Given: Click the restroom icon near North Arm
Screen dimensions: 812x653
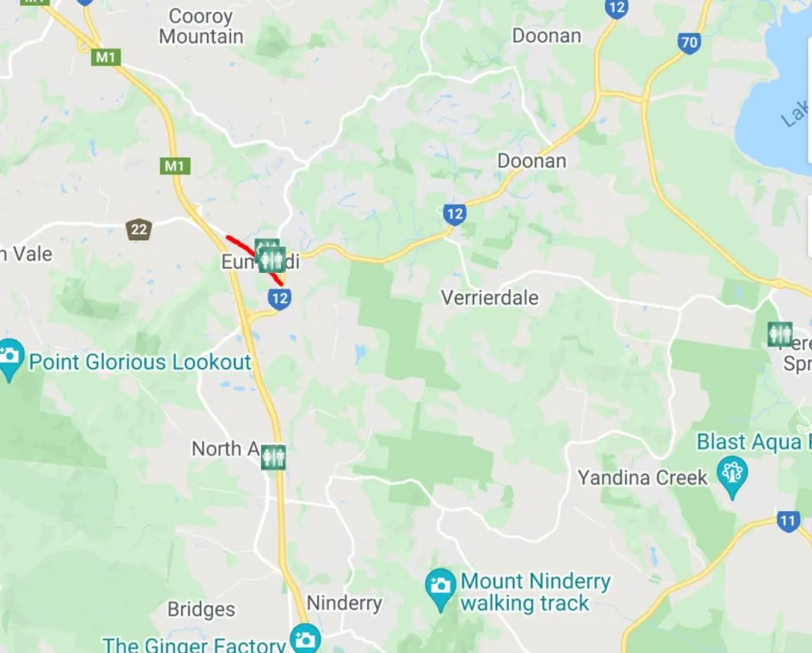Looking at the screenshot, I should coord(273,456).
